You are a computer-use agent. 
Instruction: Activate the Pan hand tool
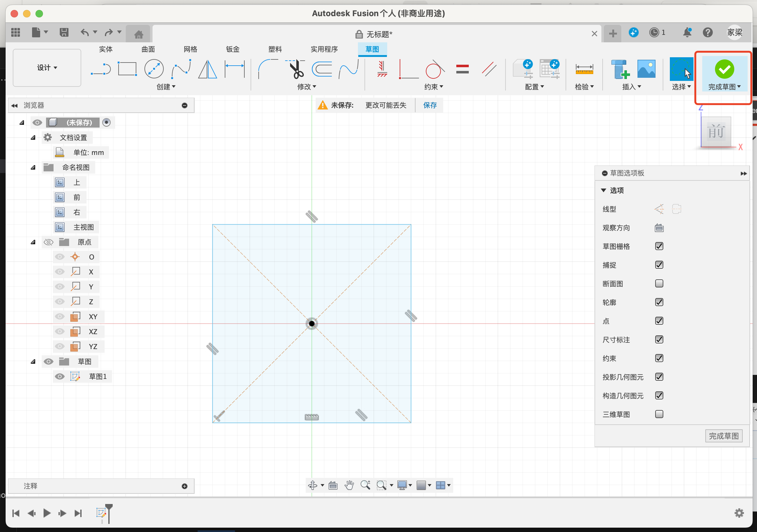click(349, 485)
